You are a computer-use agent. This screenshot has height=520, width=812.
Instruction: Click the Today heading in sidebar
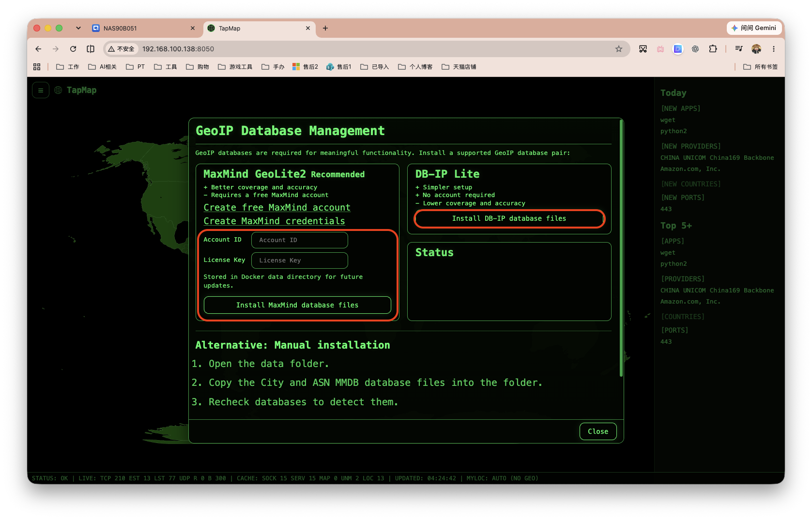point(674,92)
